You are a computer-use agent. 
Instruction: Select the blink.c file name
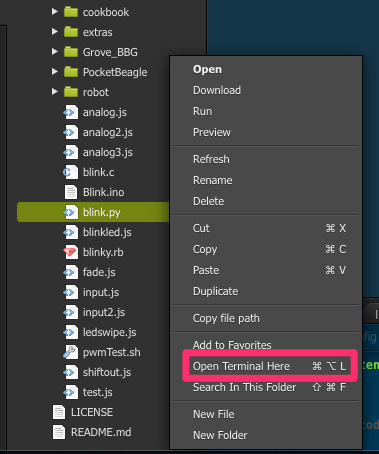pyautogui.click(x=98, y=172)
